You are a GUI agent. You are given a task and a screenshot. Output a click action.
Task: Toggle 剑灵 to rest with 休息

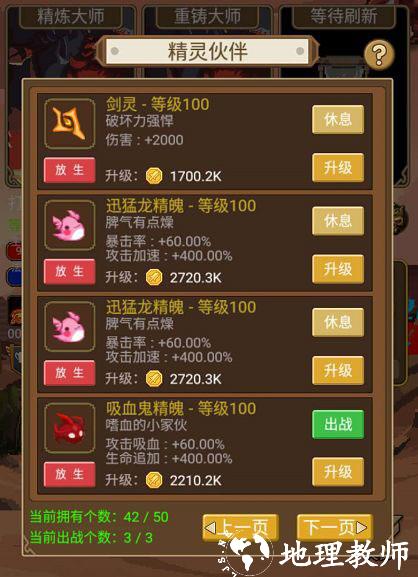coord(338,119)
